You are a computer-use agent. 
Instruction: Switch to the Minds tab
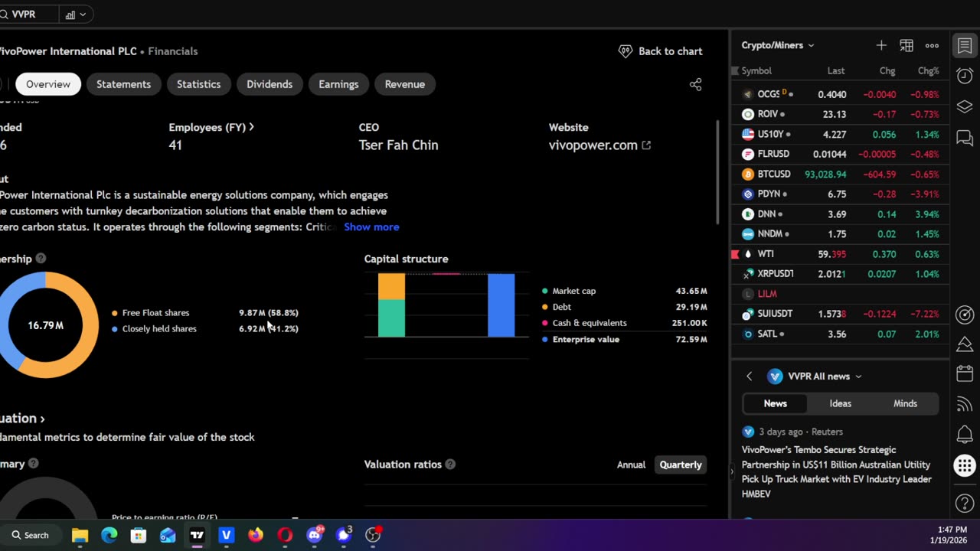coord(905,403)
